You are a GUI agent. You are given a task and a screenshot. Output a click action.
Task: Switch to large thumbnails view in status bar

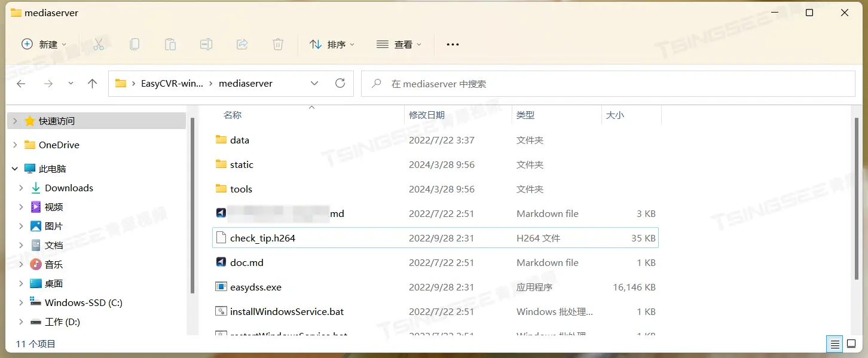tap(851, 344)
